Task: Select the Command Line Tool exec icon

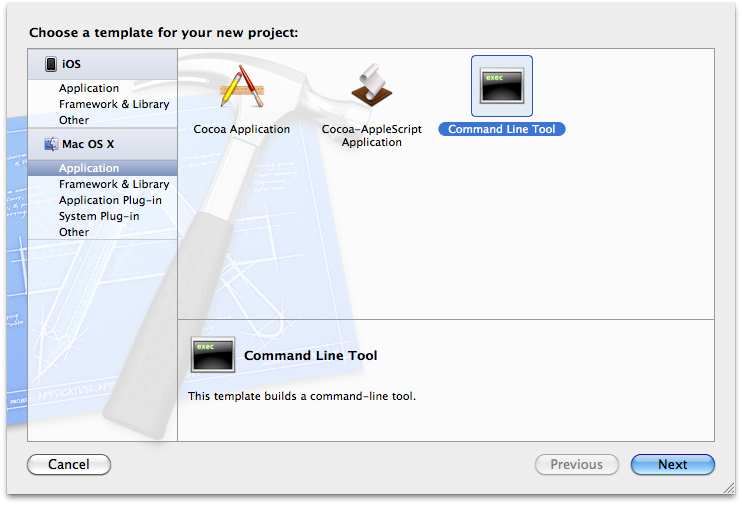Action: [x=501, y=87]
